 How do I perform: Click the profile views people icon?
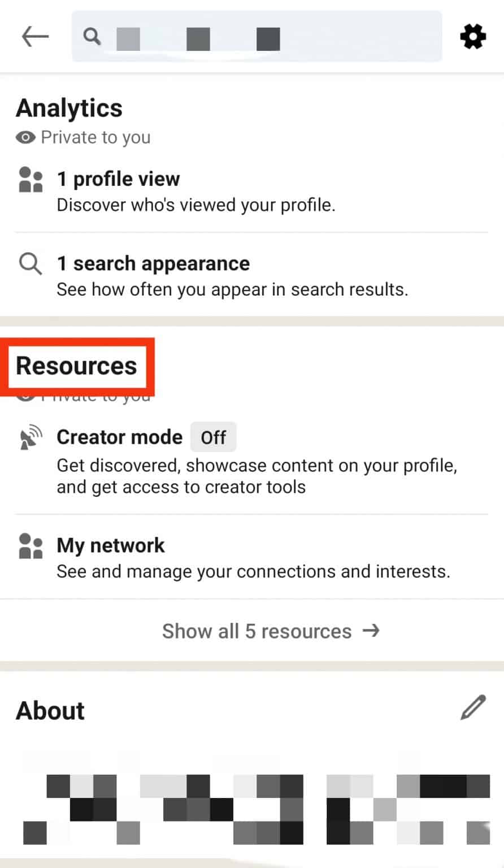(x=30, y=179)
